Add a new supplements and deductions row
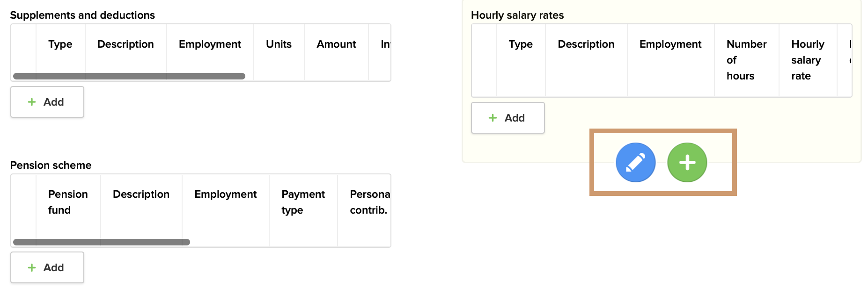 [47, 102]
